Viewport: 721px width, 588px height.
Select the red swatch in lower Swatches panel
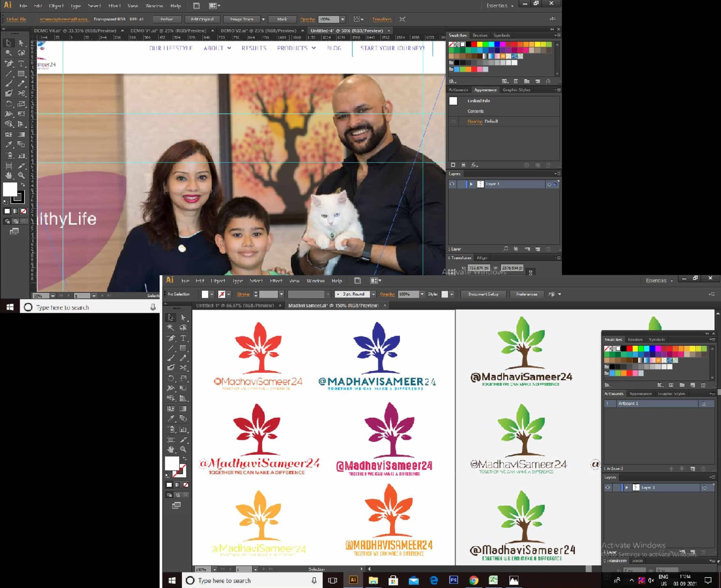[629, 349]
